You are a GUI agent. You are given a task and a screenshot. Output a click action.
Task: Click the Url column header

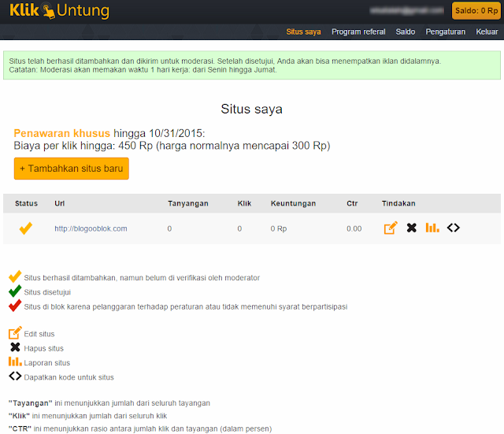tap(60, 203)
